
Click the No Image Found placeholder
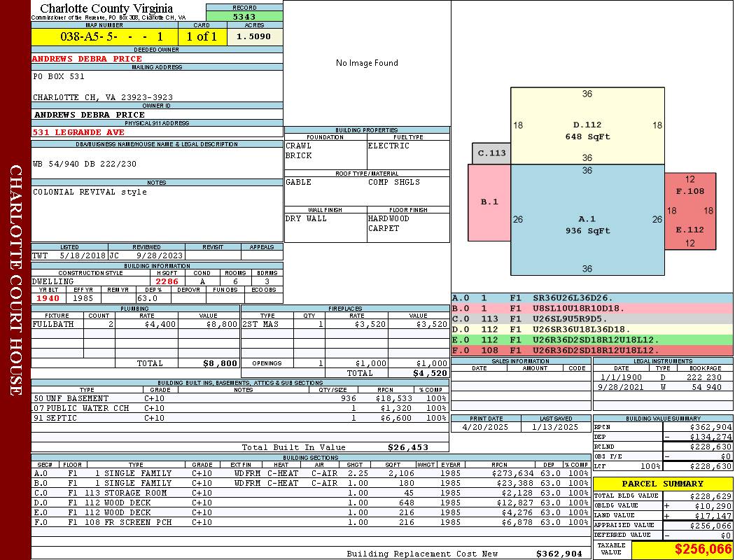tap(367, 63)
